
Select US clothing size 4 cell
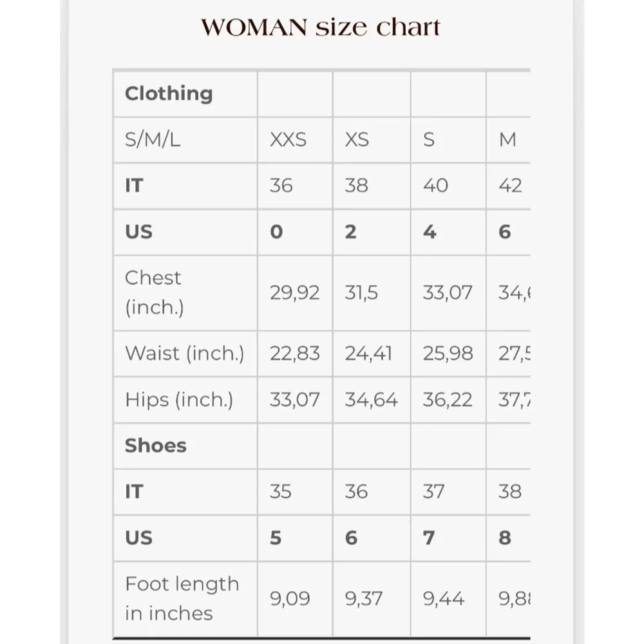448,232
